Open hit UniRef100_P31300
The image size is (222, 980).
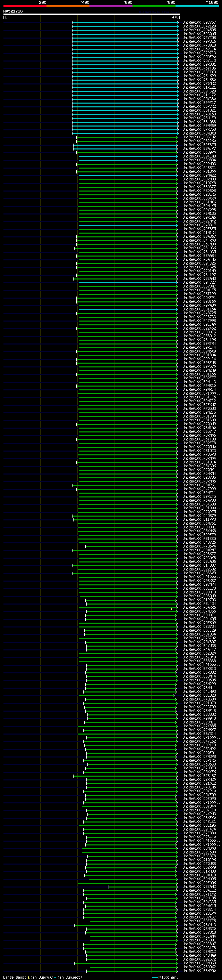(199, 172)
